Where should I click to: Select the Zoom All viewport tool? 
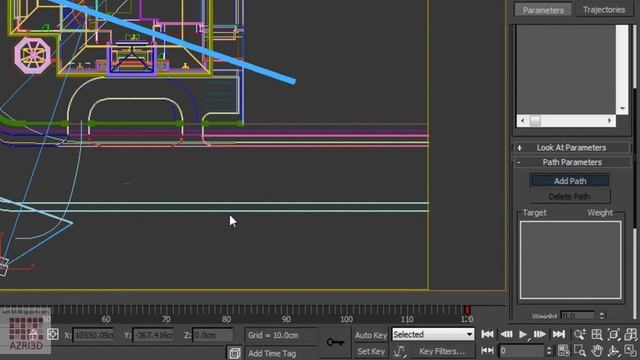click(597, 334)
